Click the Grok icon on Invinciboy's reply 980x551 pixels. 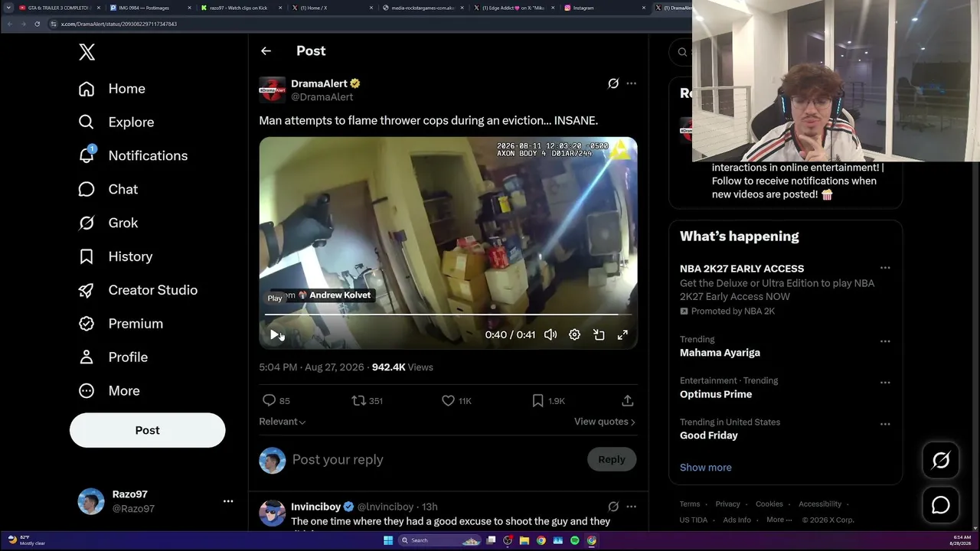613,507
